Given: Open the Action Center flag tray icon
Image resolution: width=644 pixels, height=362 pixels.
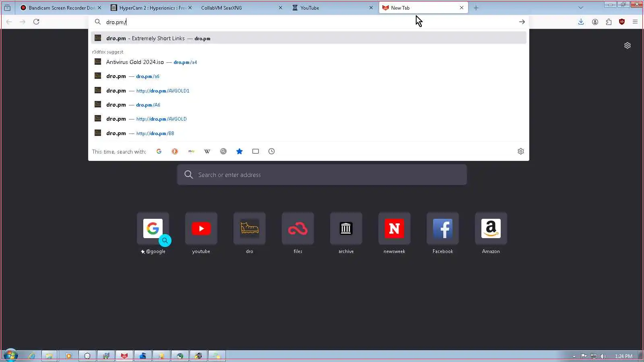Looking at the screenshot, I should (x=584, y=356).
